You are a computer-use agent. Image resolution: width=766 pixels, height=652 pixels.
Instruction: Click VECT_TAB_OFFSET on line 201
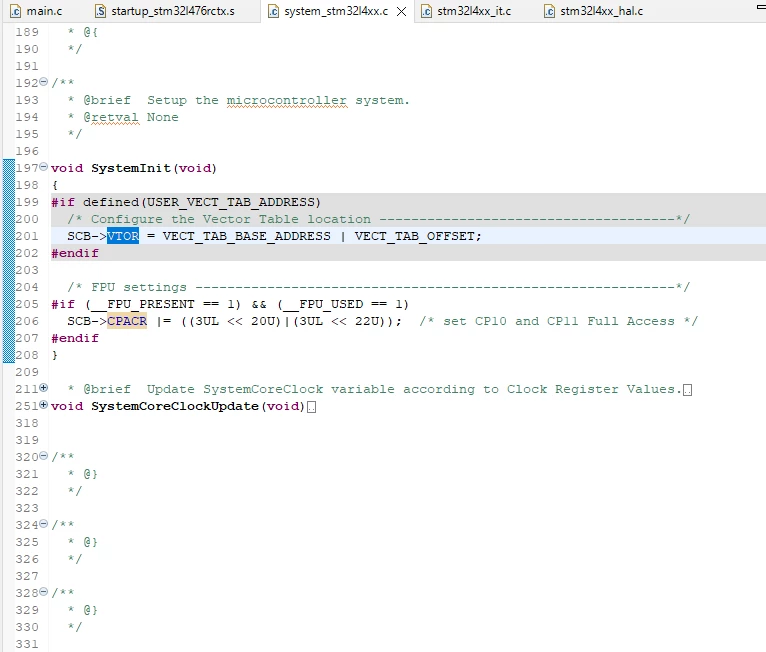click(x=415, y=236)
